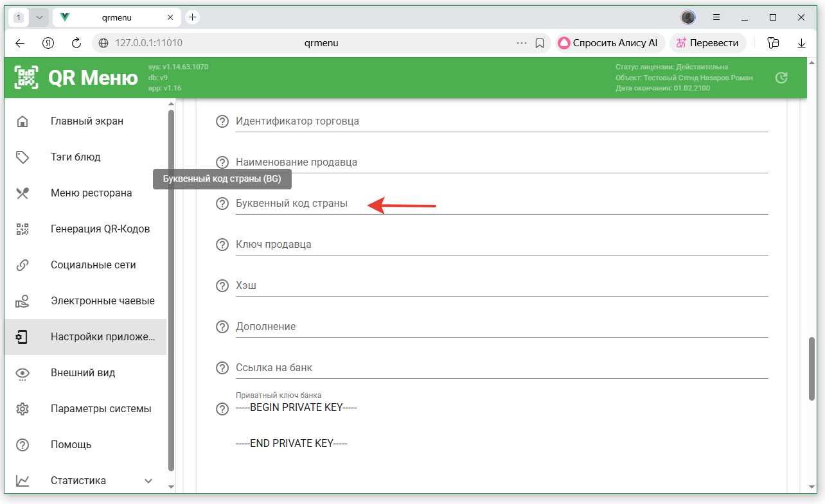Click the Перевести button

pyautogui.click(x=707, y=43)
